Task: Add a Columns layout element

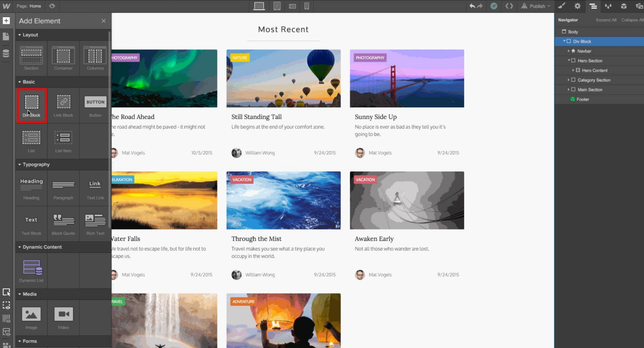Action: pyautogui.click(x=95, y=58)
